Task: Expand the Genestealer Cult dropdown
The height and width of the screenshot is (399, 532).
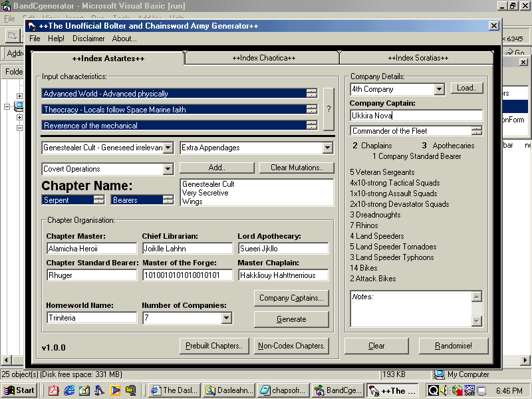Action: (168, 148)
